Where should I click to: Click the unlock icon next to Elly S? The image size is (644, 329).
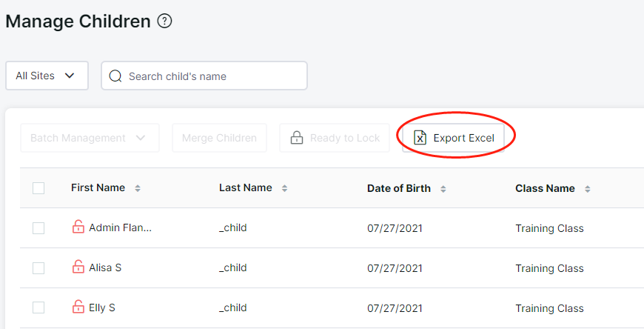click(78, 307)
